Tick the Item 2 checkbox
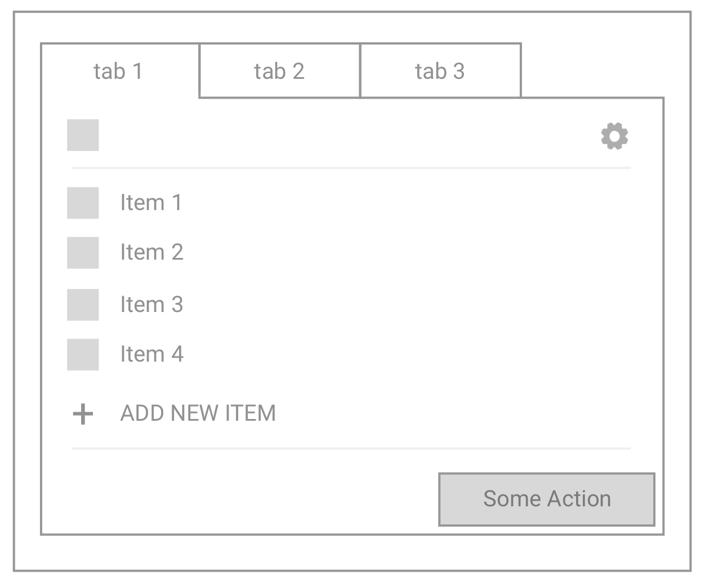 (83, 252)
